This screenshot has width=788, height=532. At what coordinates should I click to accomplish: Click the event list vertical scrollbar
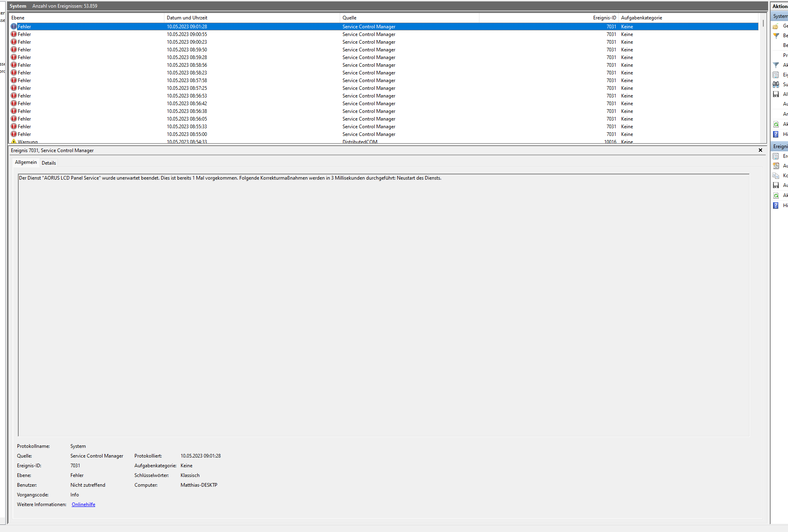(763, 81)
